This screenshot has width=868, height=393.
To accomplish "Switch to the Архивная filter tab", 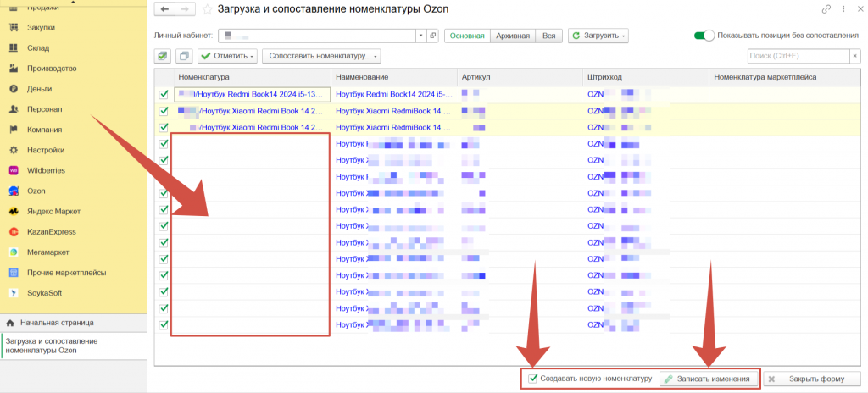I will coord(512,36).
